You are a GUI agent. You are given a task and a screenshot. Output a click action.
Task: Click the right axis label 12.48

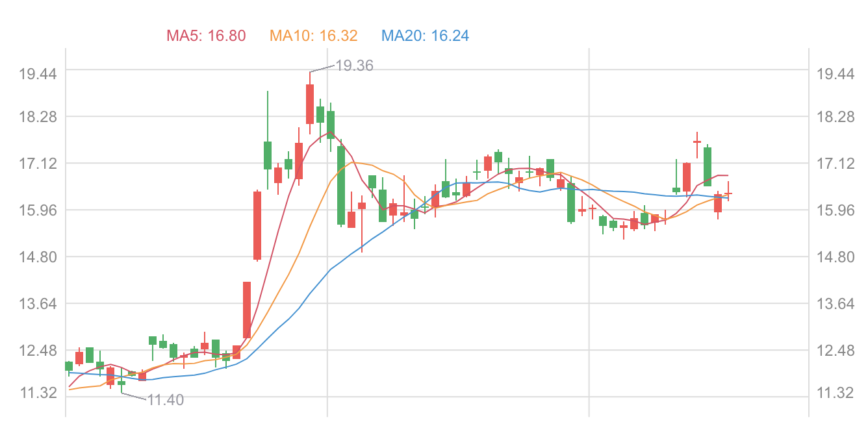point(835,351)
